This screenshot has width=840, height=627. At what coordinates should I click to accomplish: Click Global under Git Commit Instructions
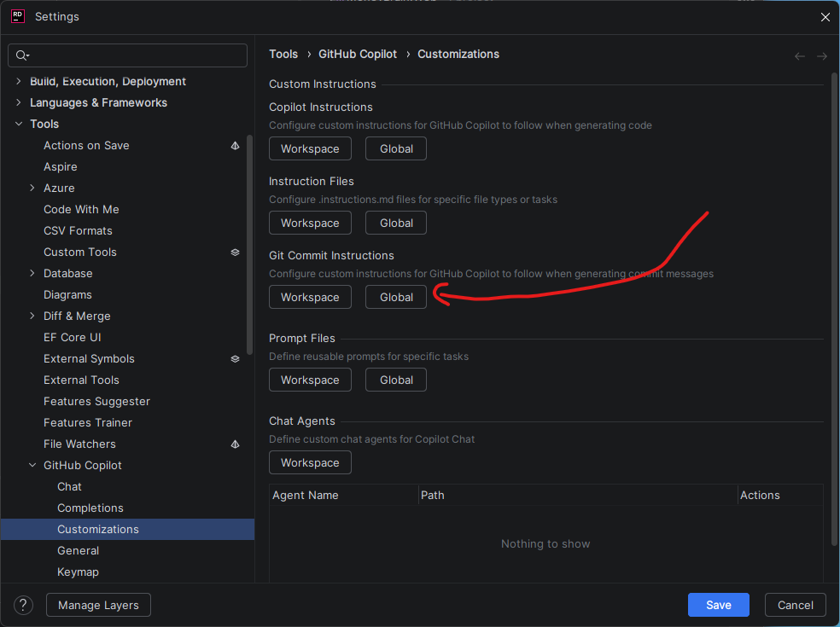click(x=396, y=297)
